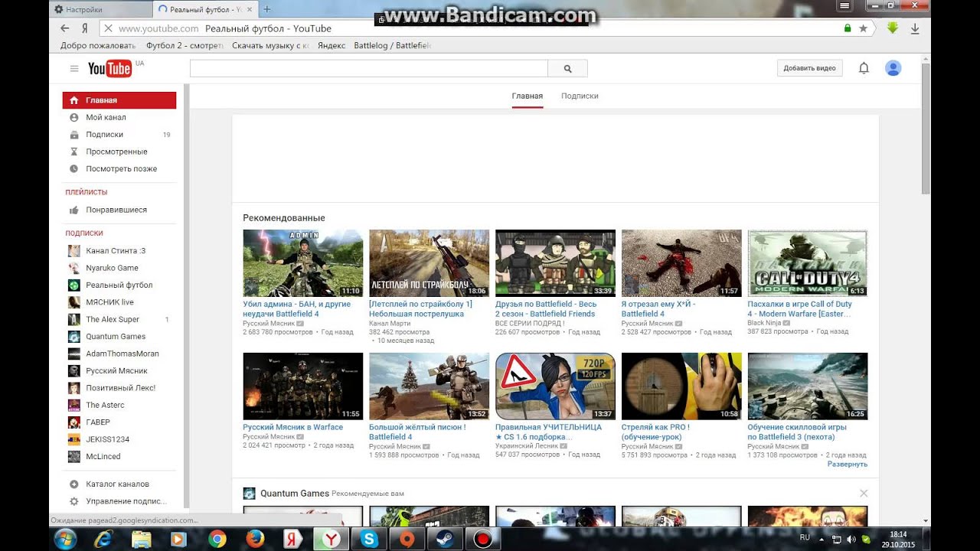
Task: Open Google Chrome from the taskbar
Action: pos(217,539)
